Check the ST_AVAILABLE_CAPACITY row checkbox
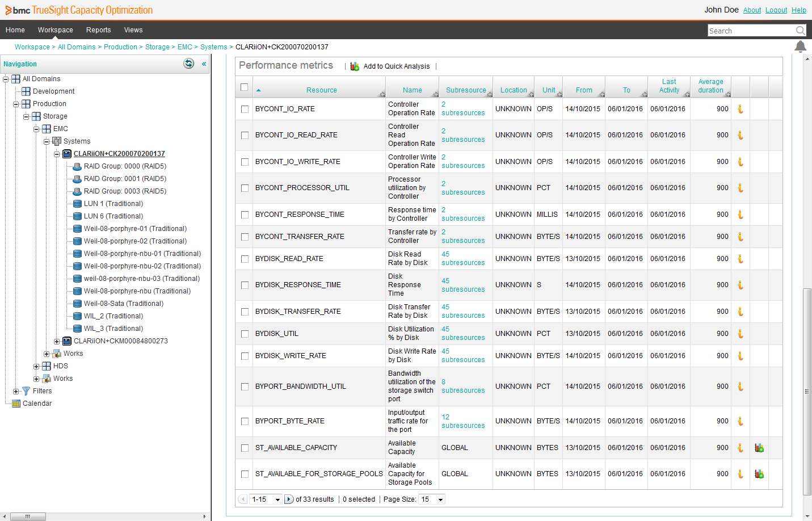Viewport: 812px width, 521px height. 245,448
